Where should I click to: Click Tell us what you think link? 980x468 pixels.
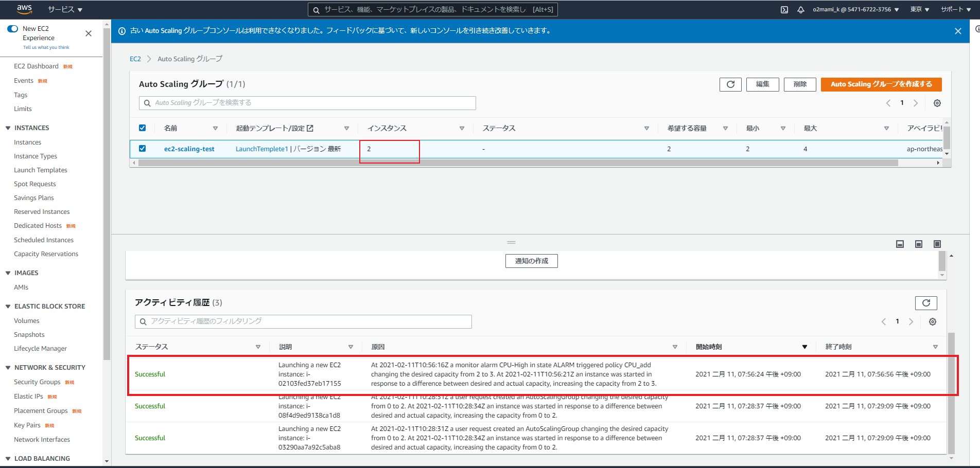(46, 47)
